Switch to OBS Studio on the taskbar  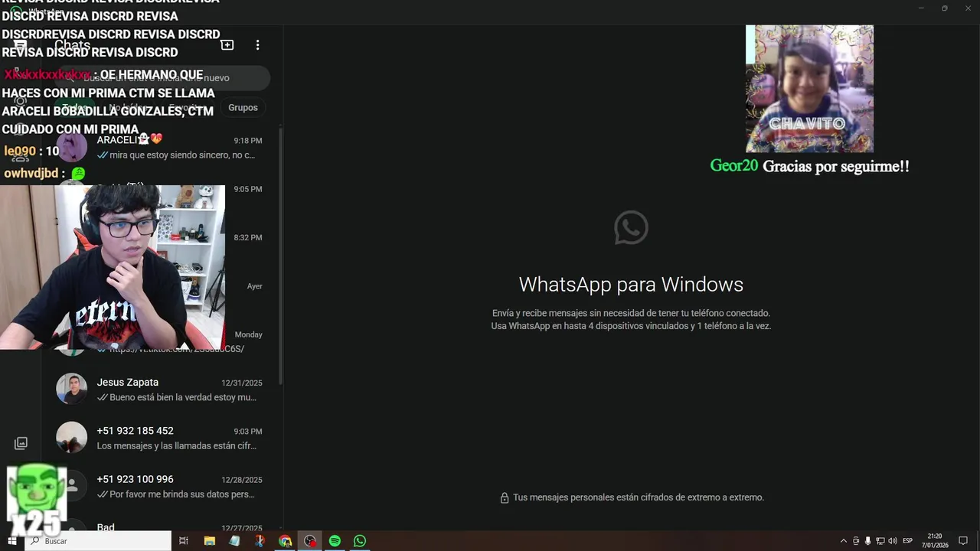[x=309, y=541]
